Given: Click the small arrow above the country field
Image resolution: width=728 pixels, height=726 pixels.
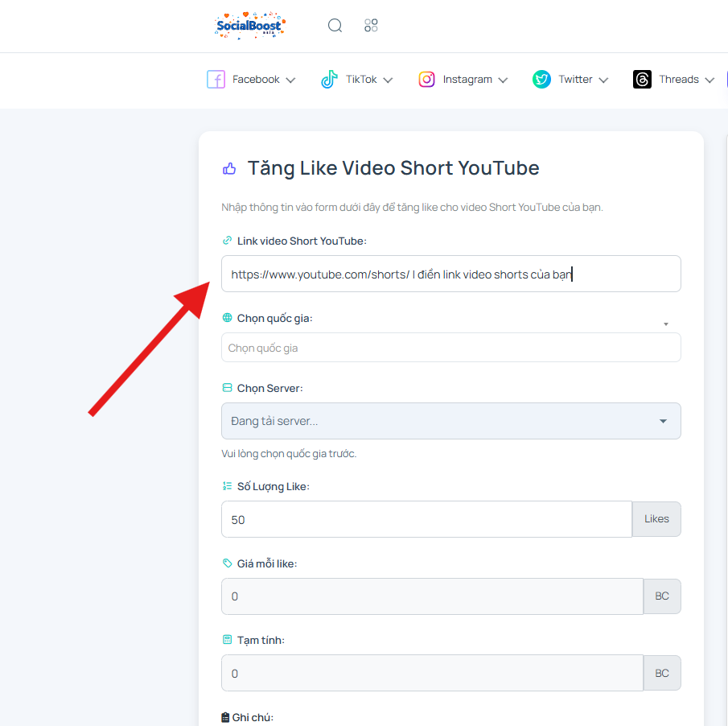Looking at the screenshot, I should point(666,324).
